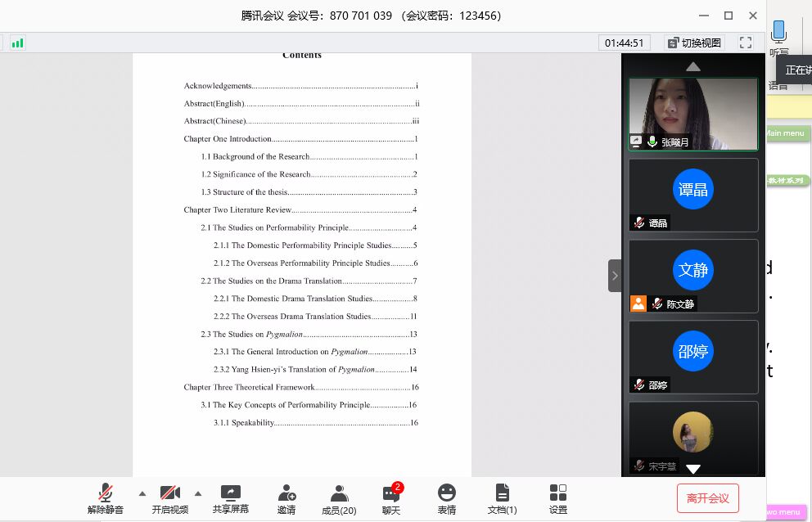The image size is (812, 522).
Task: Turn on camera with 开启视频
Action: (x=169, y=493)
